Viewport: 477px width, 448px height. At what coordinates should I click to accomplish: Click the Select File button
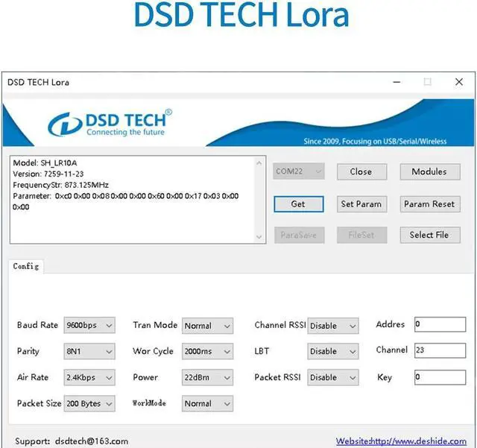point(430,235)
